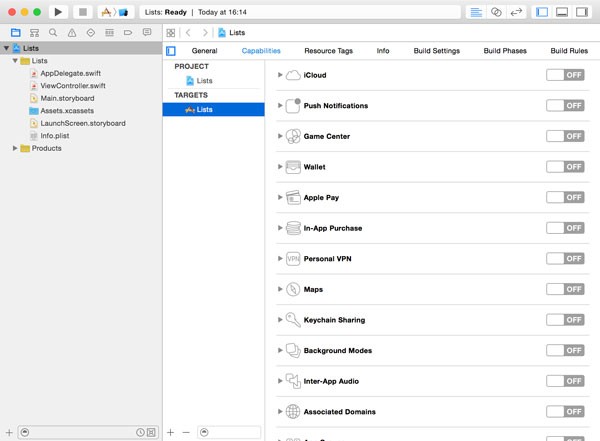The image size is (600, 441).
Task: Turn on the iCloud switch
Action: coord(565,75)
